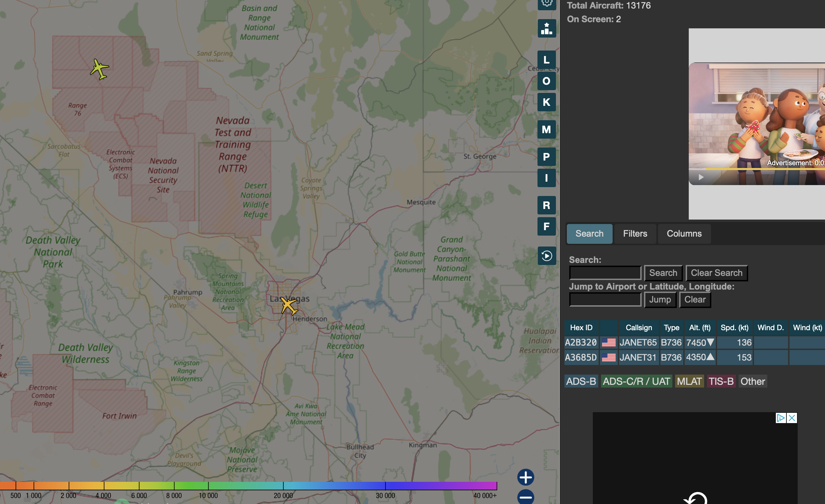
Task: Switch to the Columns tab
Action: 684,234
